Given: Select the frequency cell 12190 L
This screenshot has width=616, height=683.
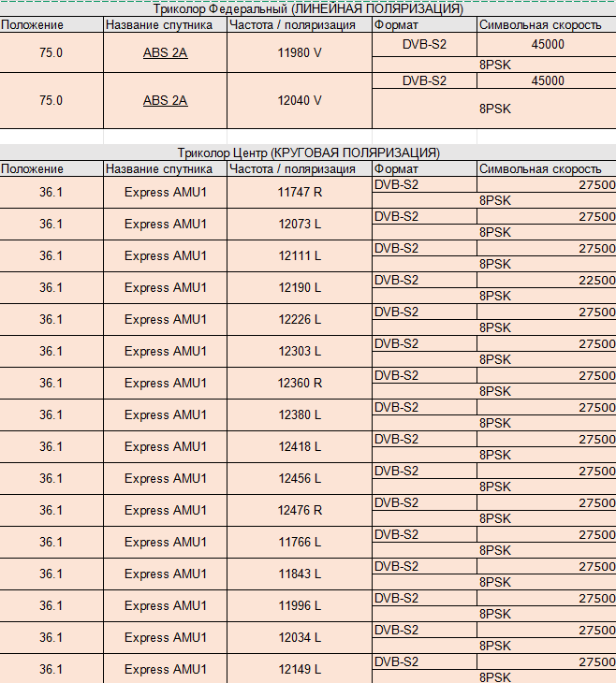Looking at the screenshot, I should [300, 287].
